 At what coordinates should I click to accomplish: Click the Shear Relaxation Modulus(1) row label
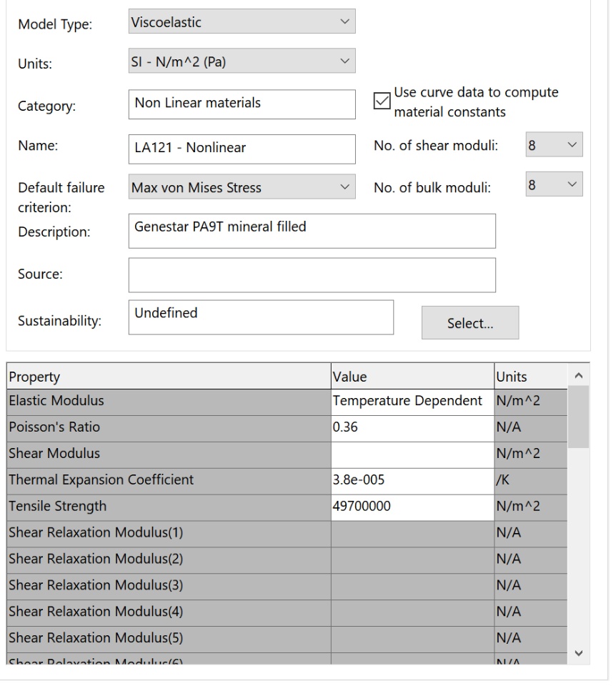pyautogui.click(x=169, y=535)
